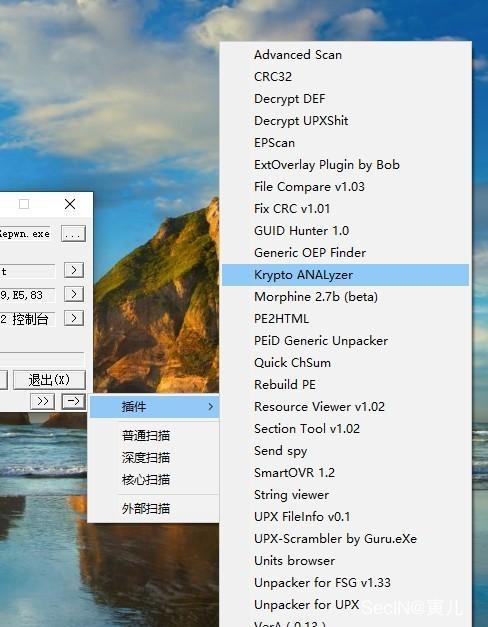Open ExtOverlay Plugin by Bob
Image resolution: width=488 pixels, height=627 pixels.
[345, 165]
